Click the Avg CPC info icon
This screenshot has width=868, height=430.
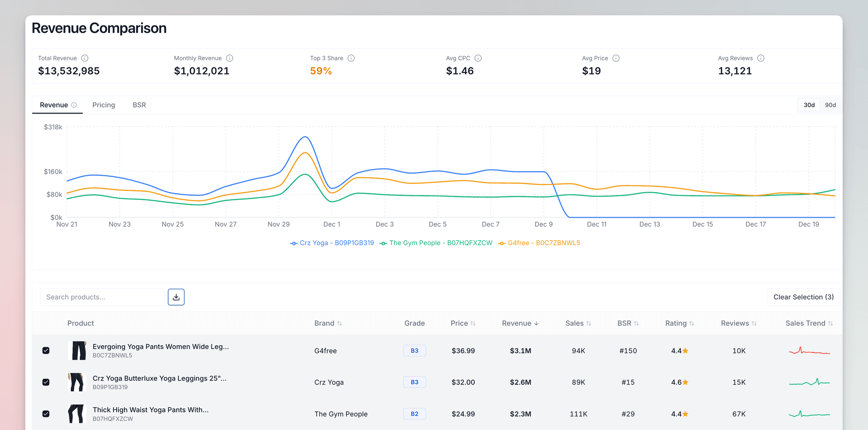coord(478,58)
